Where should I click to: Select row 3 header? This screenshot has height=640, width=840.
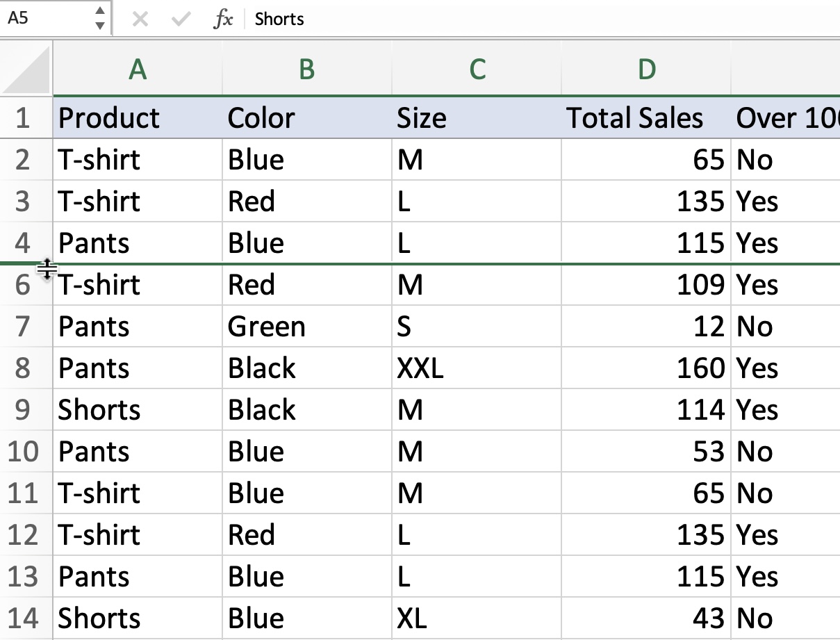tap(26, 201)
